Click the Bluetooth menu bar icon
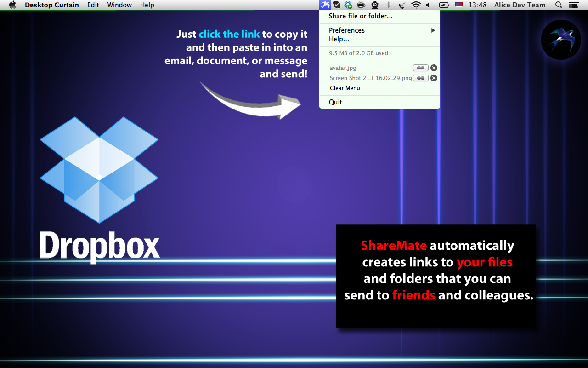Viewport: 588px width, 368px height. (388, 5)
